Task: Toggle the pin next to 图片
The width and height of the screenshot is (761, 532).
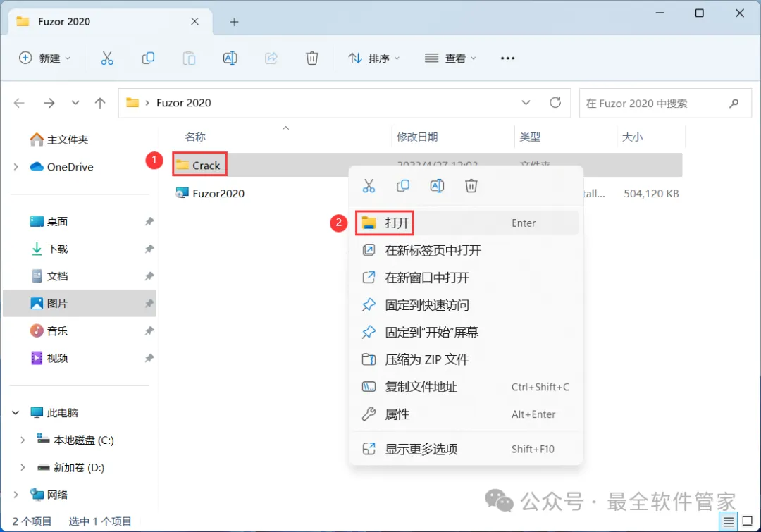Action: (x=149, y=304)
